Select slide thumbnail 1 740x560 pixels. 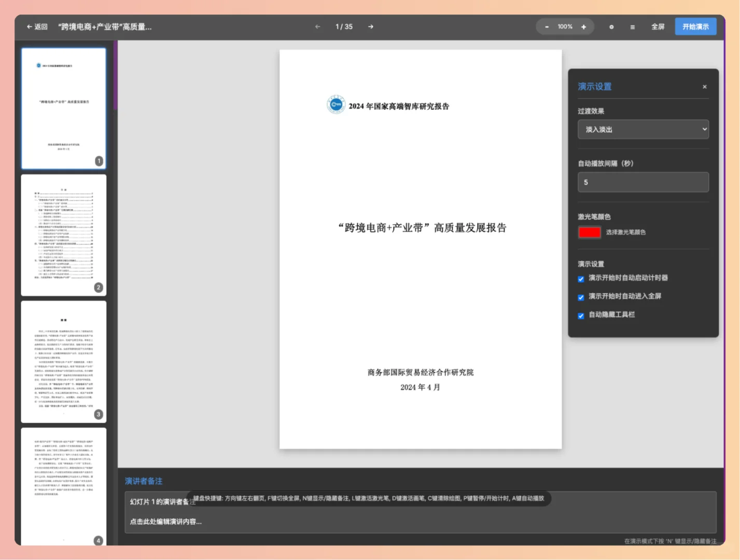pyautogui.click(x=64, y=108)
